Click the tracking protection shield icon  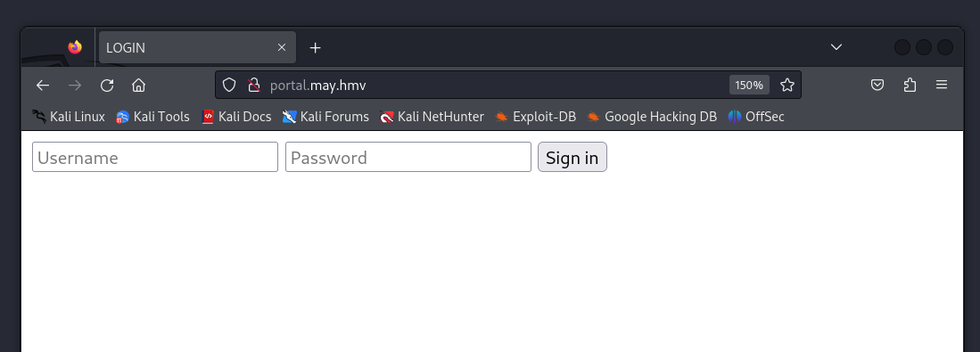[x=229, y=85]
